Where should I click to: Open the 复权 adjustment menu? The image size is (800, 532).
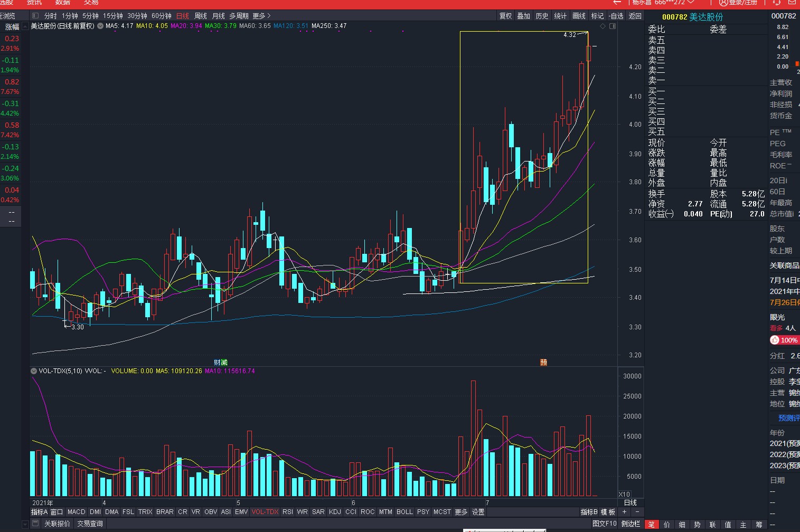tap(506, 16)
